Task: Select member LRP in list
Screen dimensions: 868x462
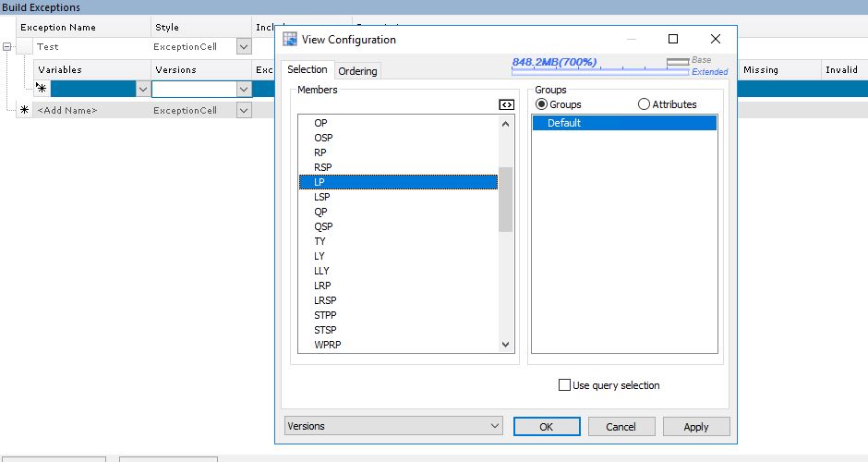Action: (x=322, y=286)
